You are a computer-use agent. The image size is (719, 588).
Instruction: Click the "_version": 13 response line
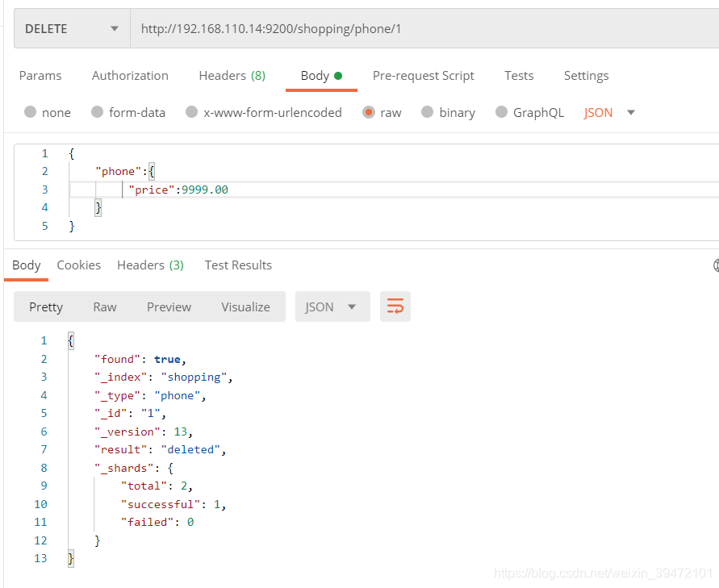point(144,432)
